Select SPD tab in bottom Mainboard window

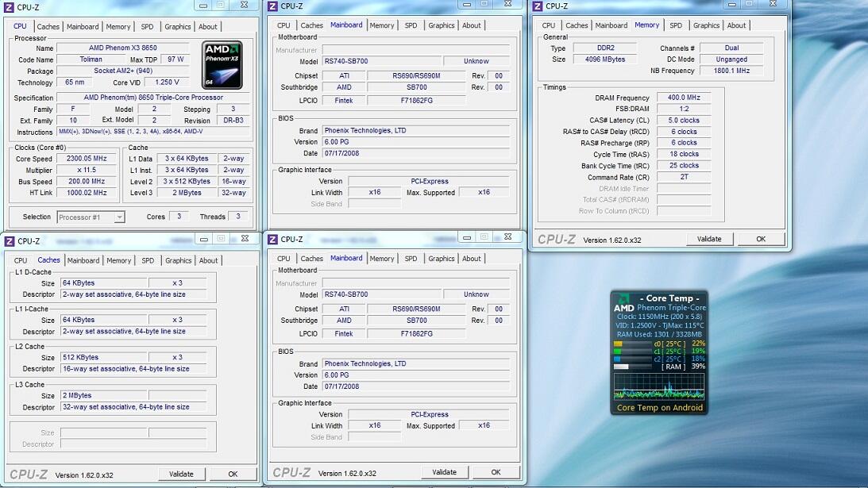point(411,259)
